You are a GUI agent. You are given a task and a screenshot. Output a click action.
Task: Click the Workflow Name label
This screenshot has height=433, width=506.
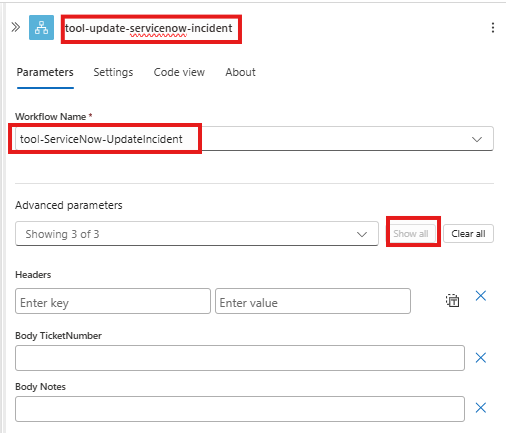(x=51, y=117)
